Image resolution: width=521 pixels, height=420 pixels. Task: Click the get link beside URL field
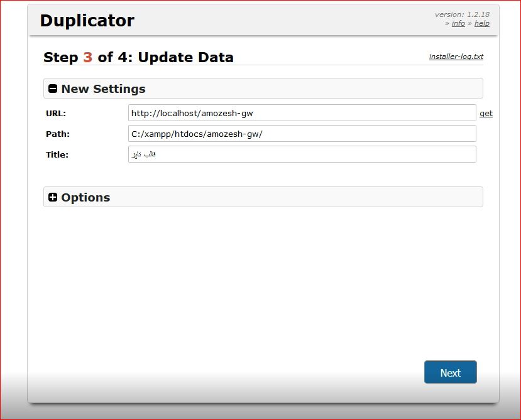coord(486,114)
